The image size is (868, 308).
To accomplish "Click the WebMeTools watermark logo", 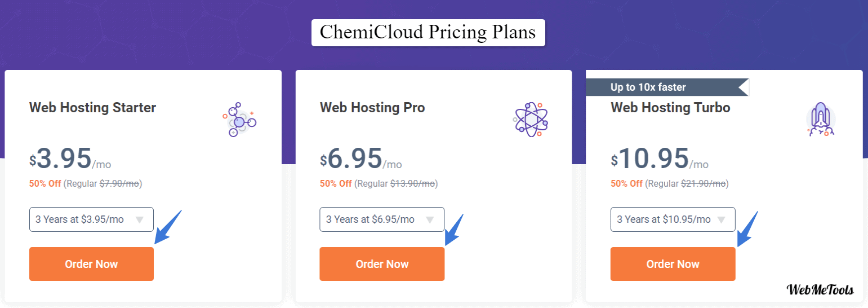I will click(820, 290).
